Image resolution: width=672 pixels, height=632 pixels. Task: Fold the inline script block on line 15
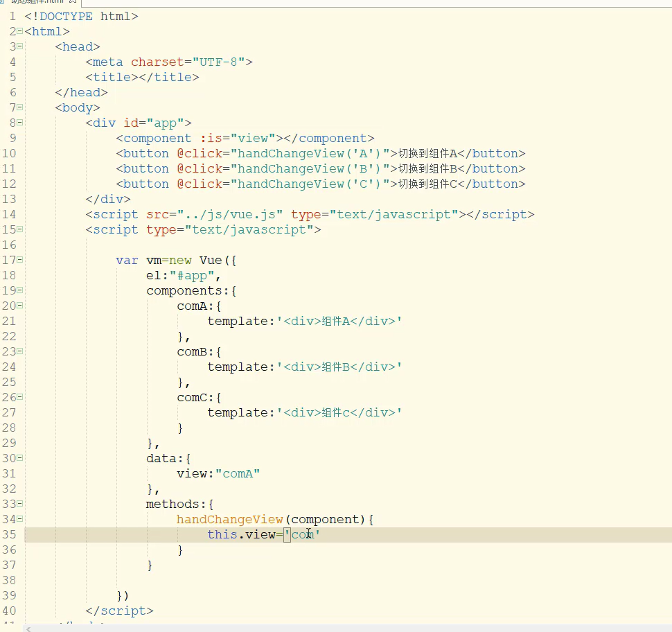coord(19,229)
